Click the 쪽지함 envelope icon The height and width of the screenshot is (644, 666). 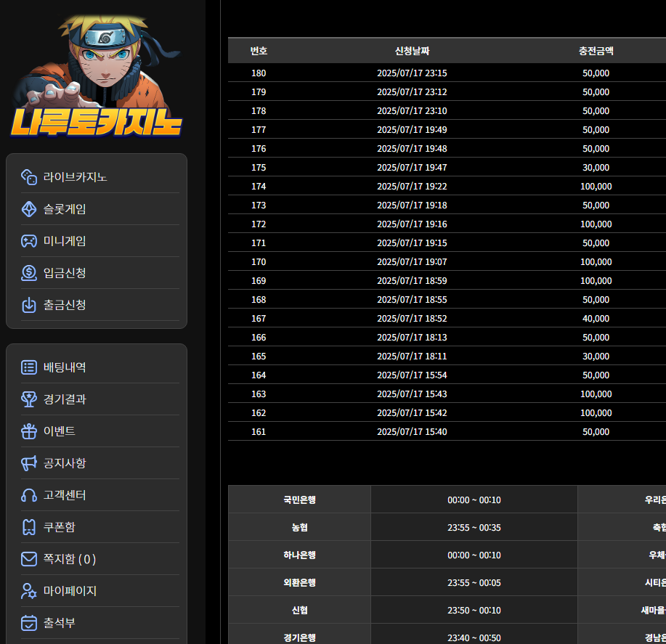click(29, 559)
